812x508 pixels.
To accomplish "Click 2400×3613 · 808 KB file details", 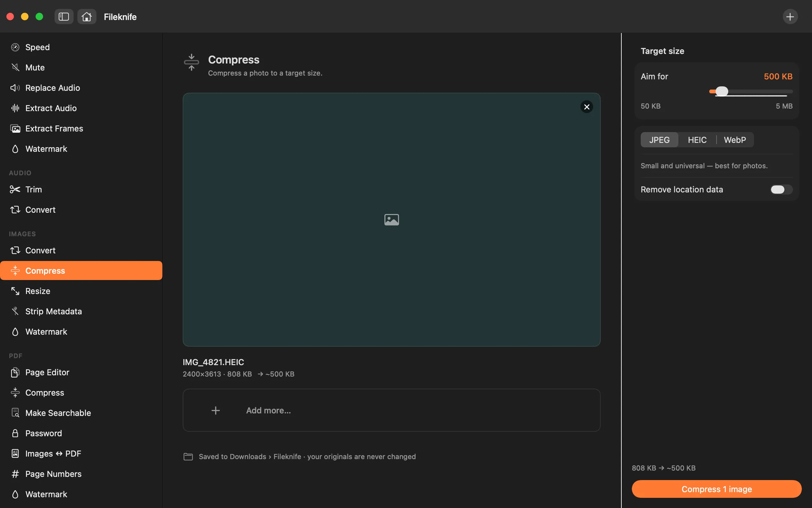I will tap(217, 374).
